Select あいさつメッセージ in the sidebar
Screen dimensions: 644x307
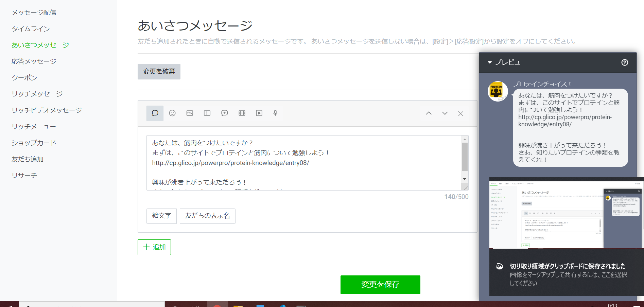coord(40,45)
